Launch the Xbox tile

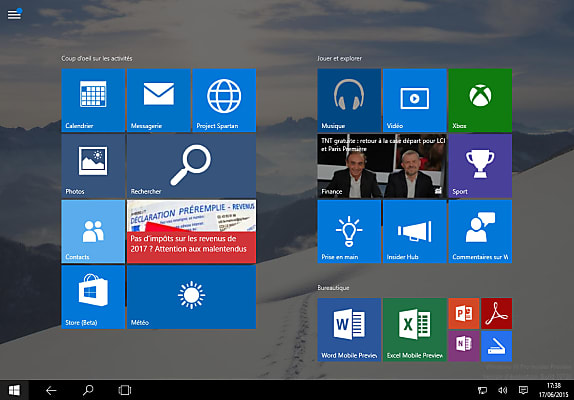tap(480, 100)
